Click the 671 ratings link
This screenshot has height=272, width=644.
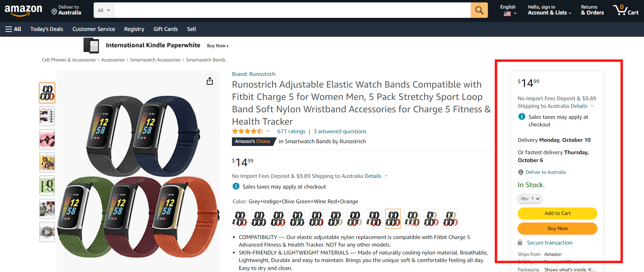[x=291, y=131]
